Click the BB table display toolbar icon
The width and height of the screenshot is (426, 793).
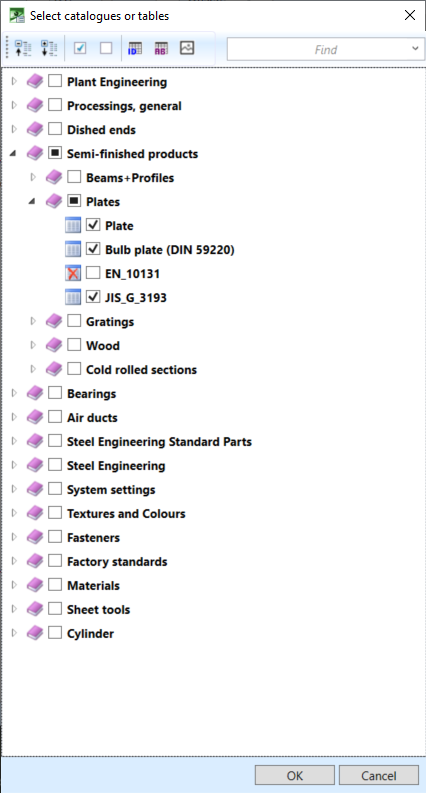pyautogui.click(x=161, y=49)
